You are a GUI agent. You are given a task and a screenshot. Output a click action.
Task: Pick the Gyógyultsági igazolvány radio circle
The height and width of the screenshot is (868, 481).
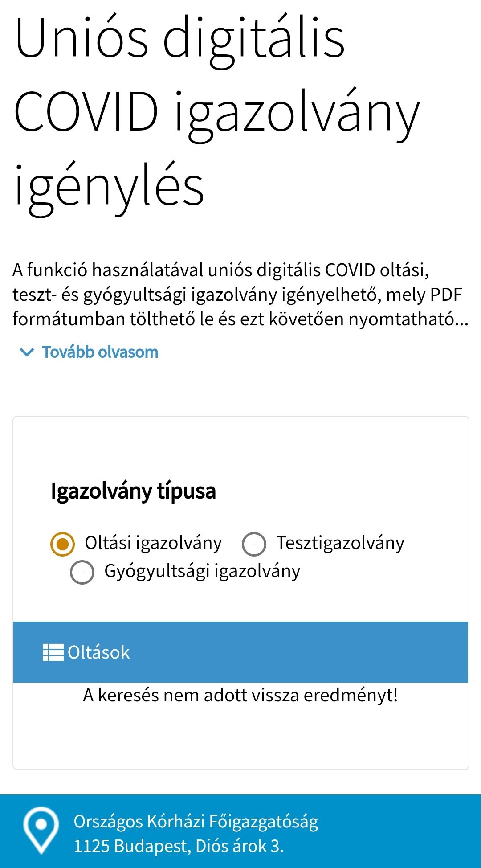[x=82, y=572]
